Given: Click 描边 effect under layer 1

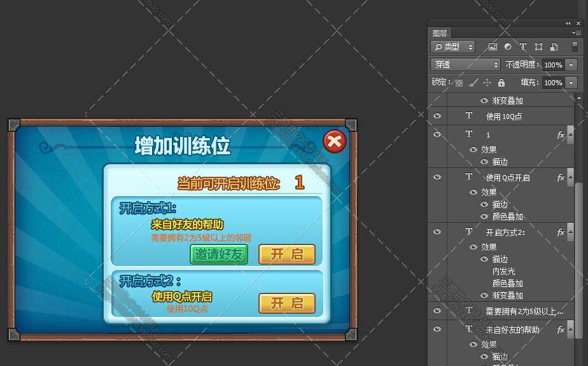Looking at the screenshot, I should click(500, 162).
